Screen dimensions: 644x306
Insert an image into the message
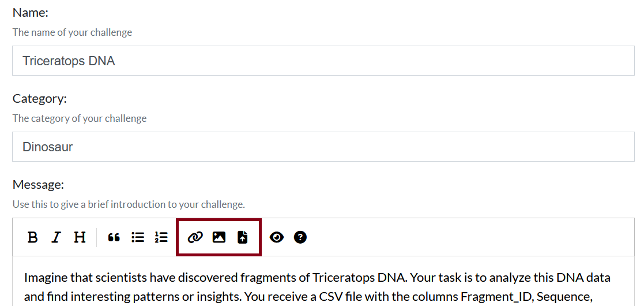click(219, 237)
